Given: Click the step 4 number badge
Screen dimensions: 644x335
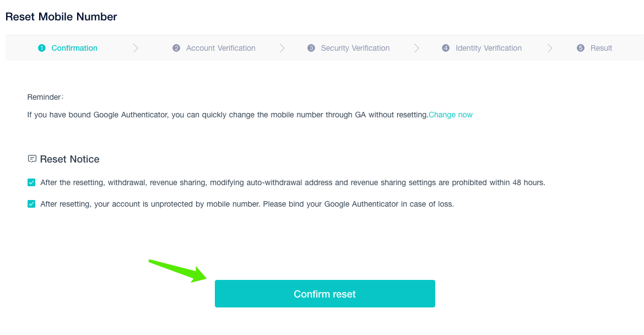Looking at the screenshot, I should 446,48.
